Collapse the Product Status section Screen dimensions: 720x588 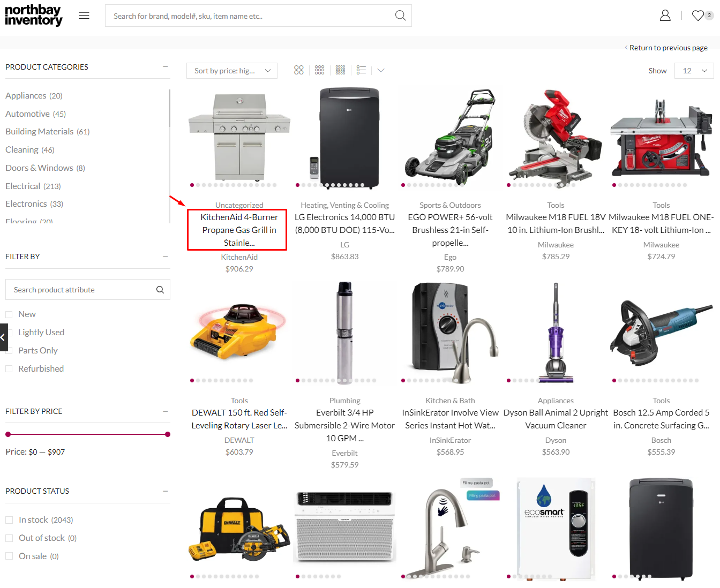tap(166, 491)
